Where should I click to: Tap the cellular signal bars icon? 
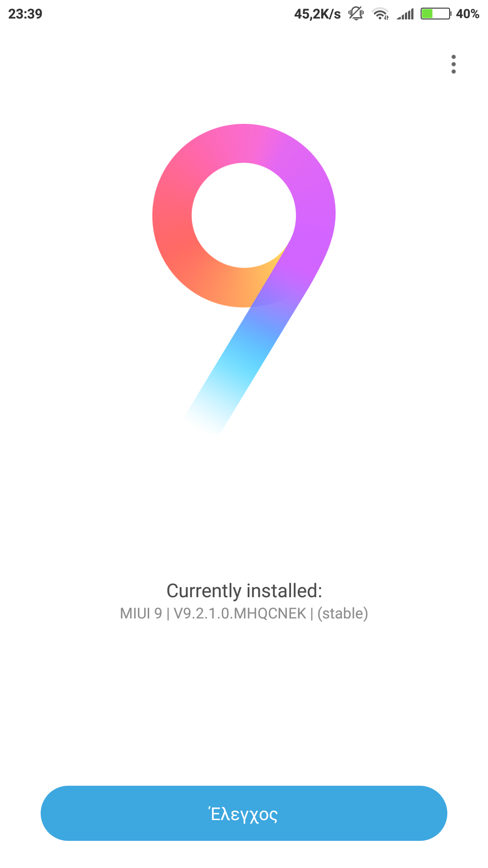pyautogui.click(x=405, y=14)
